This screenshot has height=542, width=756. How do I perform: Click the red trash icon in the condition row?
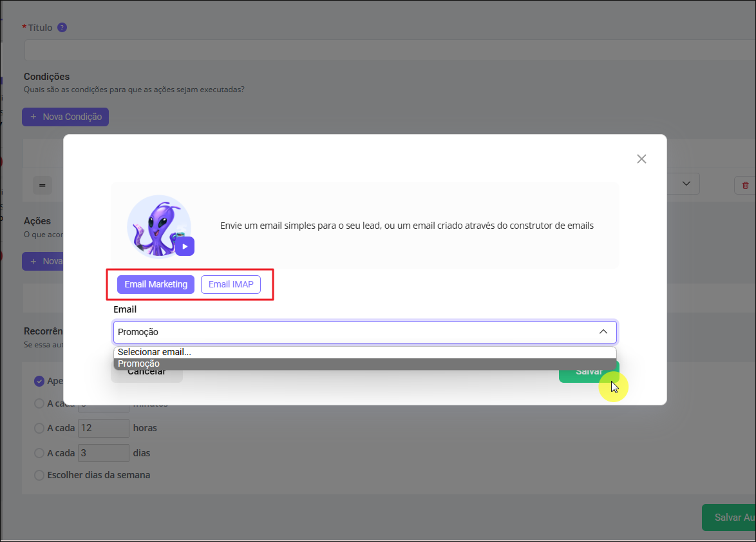click(x=745, y=185)
